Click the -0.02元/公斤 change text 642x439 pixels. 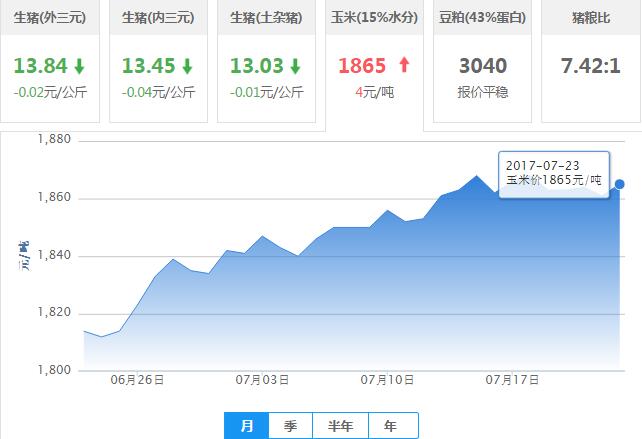pos(50,92)
